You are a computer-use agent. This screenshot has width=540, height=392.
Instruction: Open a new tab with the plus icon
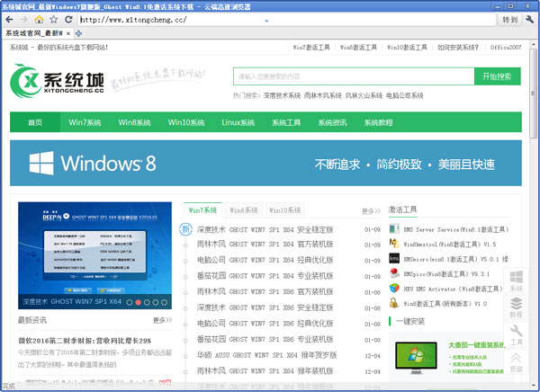tap(78, 33)
